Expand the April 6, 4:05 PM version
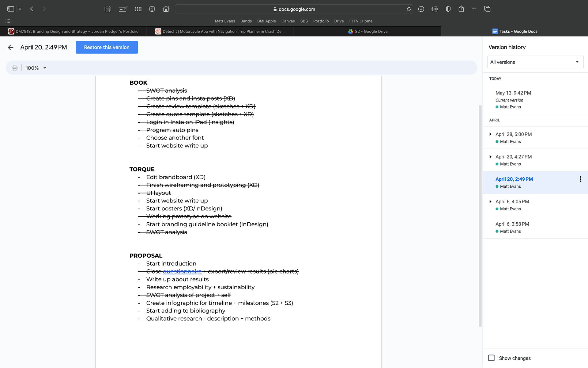The width and height of the screenshot is (588, 368). [x=491, y=201]
